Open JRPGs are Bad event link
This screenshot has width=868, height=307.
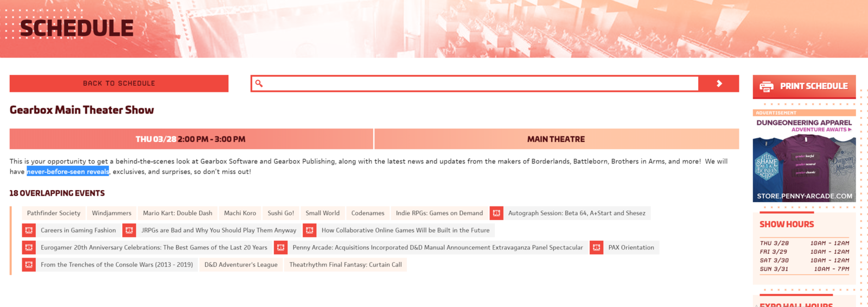pyautogui.click(x=219, y=230)
